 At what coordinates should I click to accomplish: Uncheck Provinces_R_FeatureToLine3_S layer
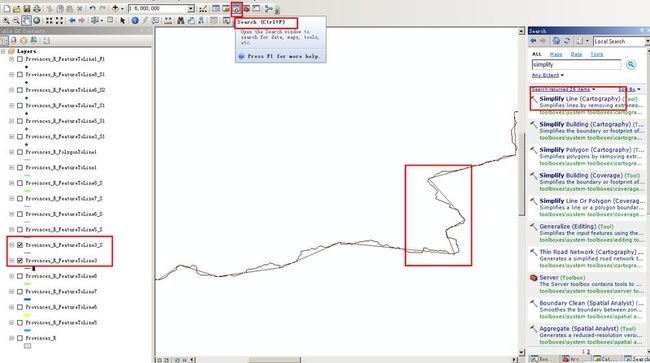click(x=19, y=245)
